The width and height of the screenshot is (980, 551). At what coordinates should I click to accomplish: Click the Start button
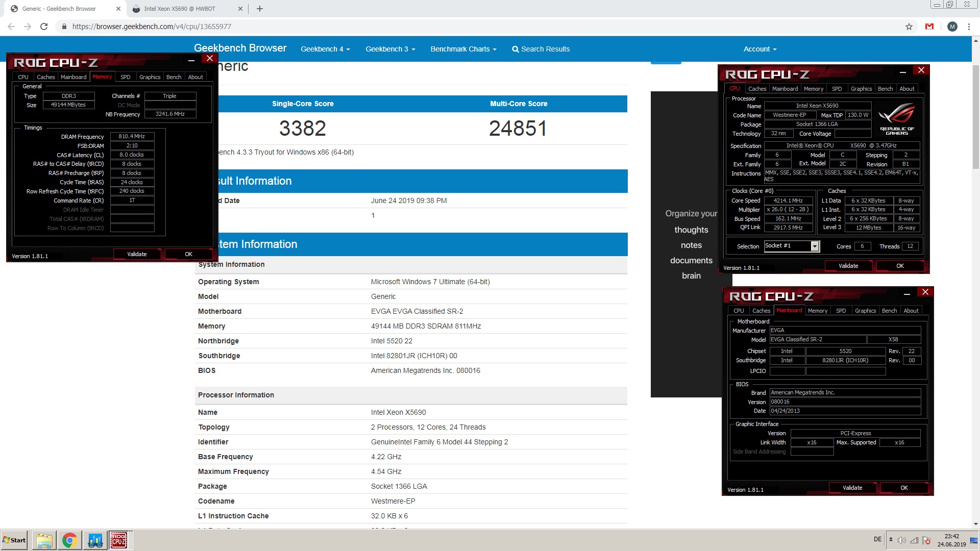(14, 540)
